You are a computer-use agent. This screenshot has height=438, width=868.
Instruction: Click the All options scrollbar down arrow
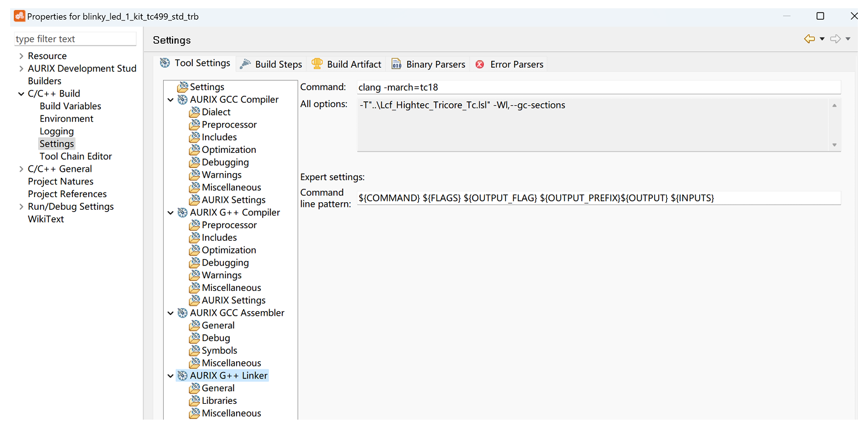pyautogui.click(x=834, y=145)
